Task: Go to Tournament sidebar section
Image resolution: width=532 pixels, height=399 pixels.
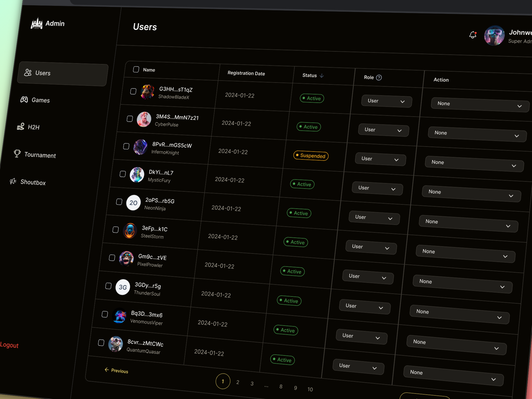Action: pos(35,154)
